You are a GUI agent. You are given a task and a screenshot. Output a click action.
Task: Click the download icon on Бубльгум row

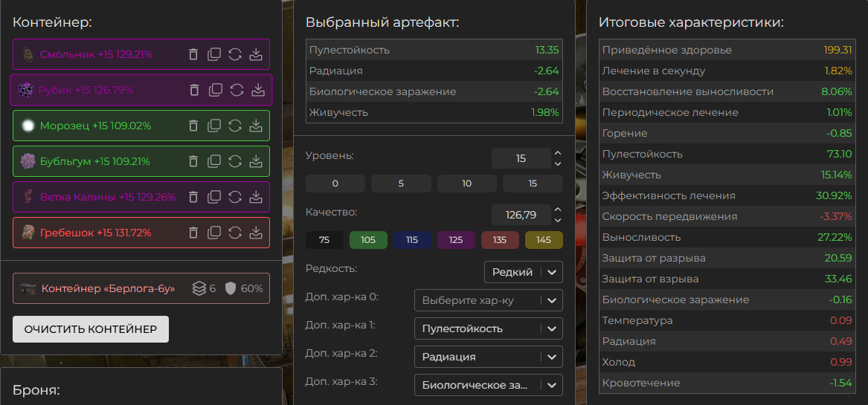(255, 161)
